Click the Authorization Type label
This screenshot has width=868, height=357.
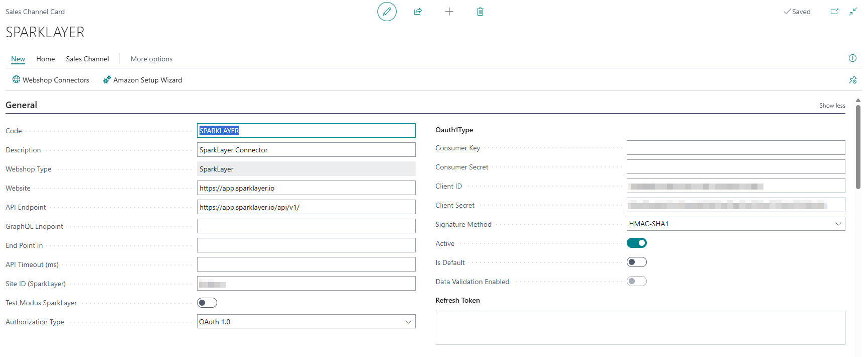pos(35,322)
